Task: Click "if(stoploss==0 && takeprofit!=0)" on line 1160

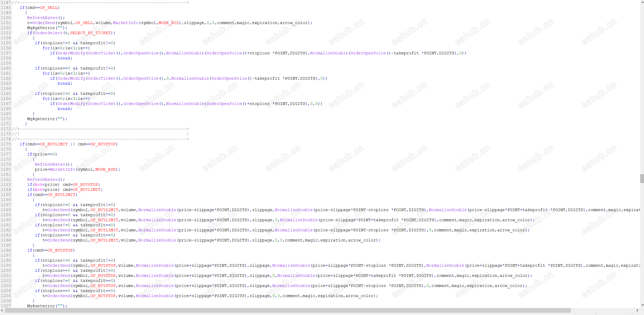Action: pyautogui.click(x=75, y=68)
